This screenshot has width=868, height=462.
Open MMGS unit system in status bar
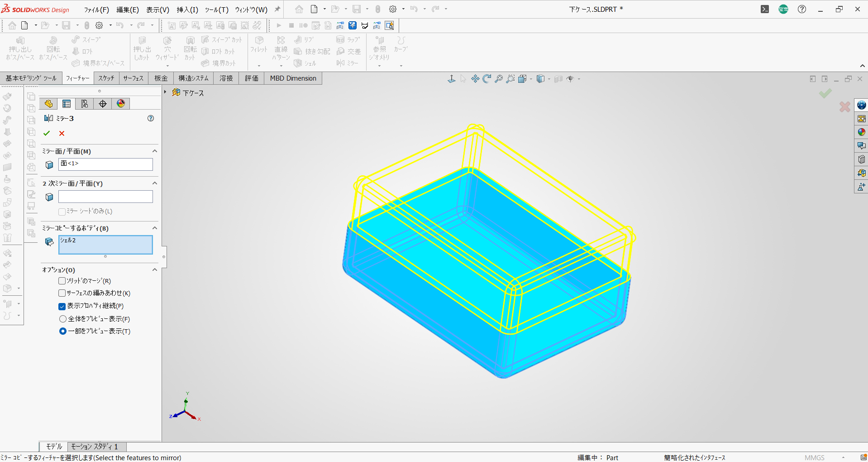pyautogui.click(x=815, y=457)
